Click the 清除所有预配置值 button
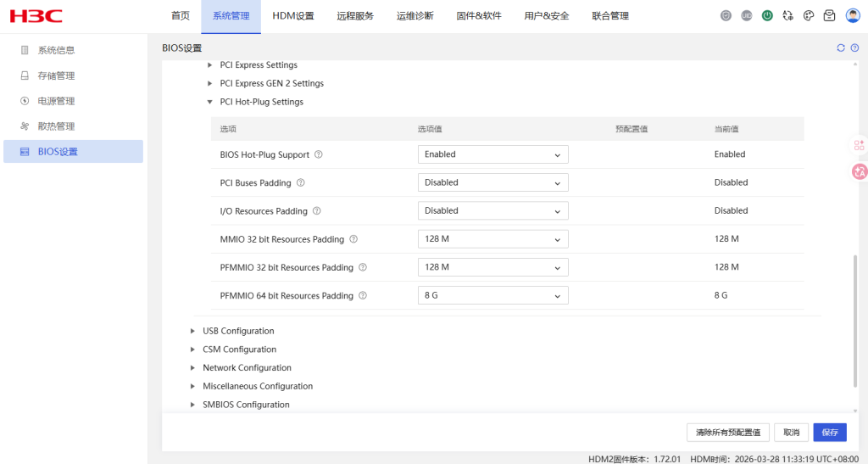Viewport: 868px width, 464px height. tap(728, 433)
